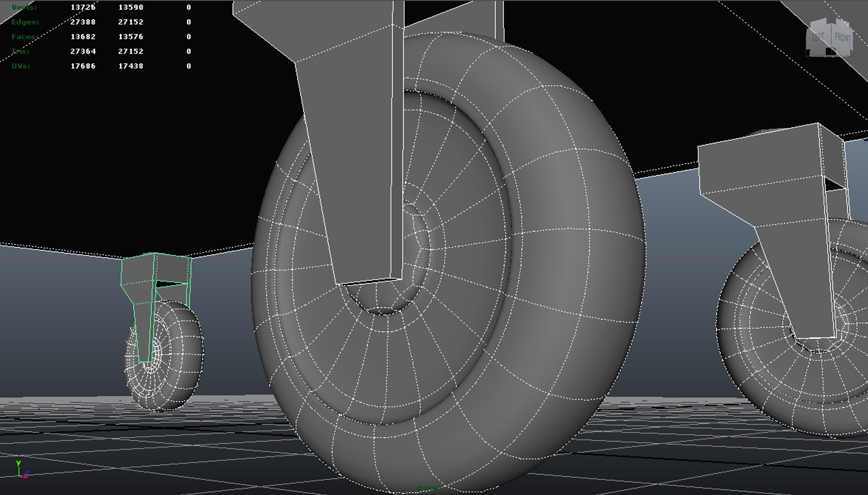Click the Verts value 13726
This screenshot has width=868, height=495.
point(83,7)
